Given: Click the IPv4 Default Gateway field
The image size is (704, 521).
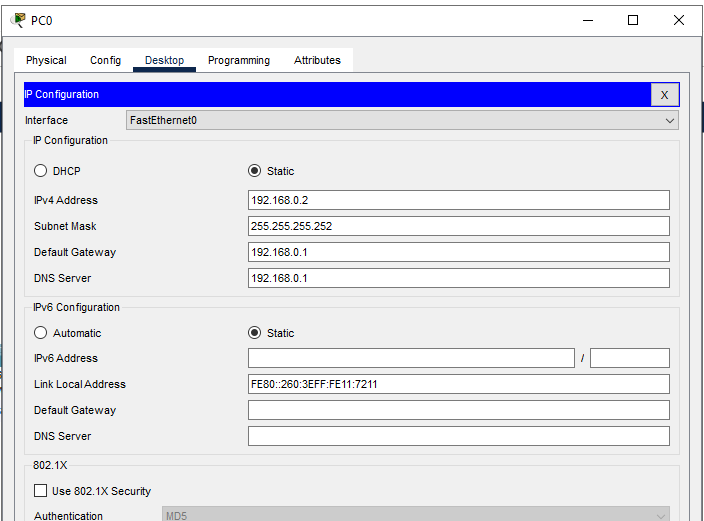Looking at the screenshot, I should pyautogui.click(x=458, y=252).
